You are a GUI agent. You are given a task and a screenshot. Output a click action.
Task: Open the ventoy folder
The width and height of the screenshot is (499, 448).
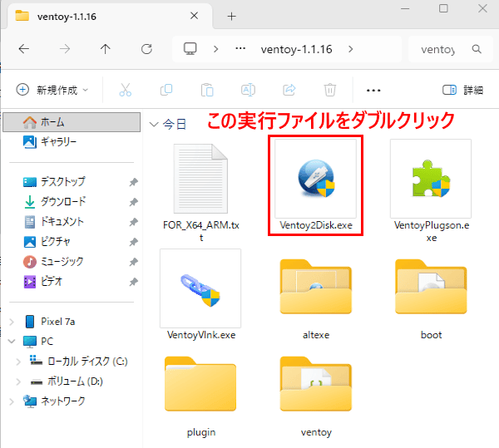pos(316,384)
